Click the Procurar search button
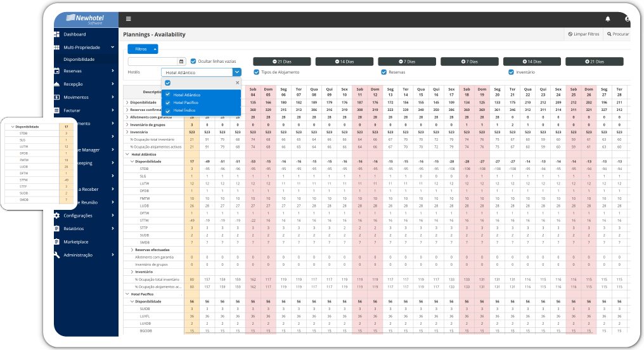This screenshot has width=644, height=350. [618, 34]
